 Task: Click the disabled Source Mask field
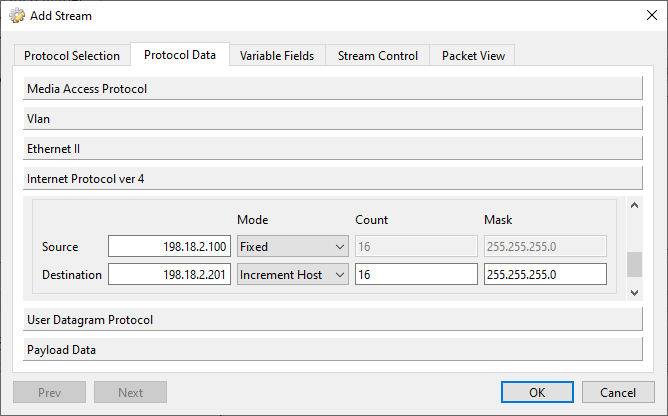pos(545,246)
